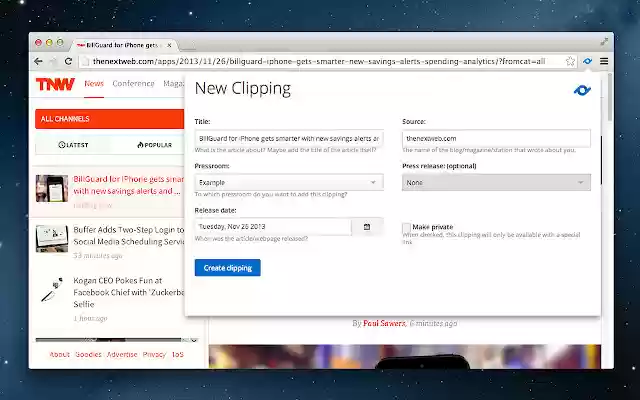
Task: Click the new tab button
Action: pos(187,46)
